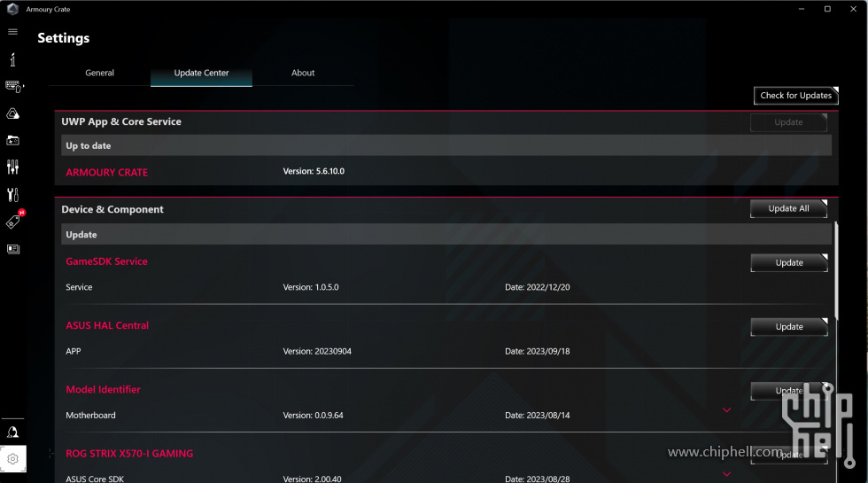Click the ASUS HAL Central title

[x=107, y=325]
